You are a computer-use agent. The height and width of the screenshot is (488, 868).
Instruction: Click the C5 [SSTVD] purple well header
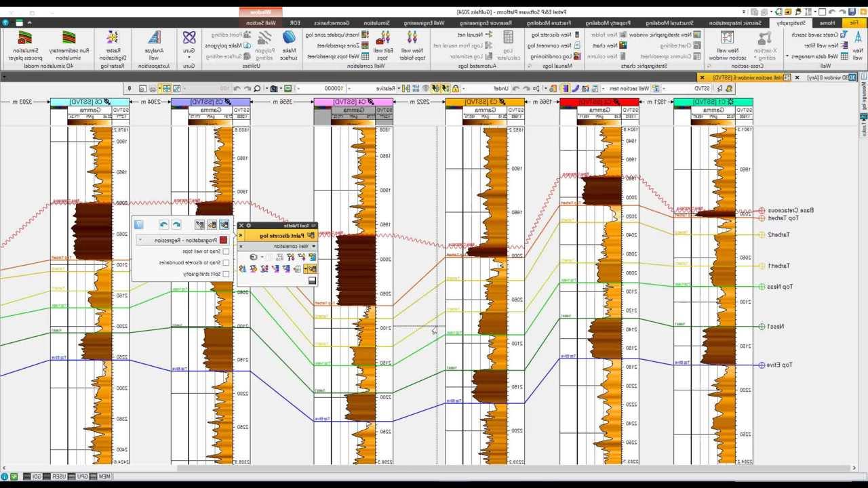coord(210,102)
